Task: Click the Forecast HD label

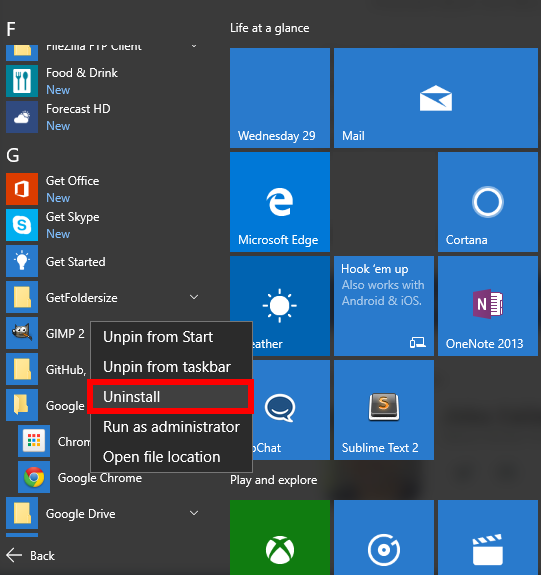Action: (x=78, y=109)
